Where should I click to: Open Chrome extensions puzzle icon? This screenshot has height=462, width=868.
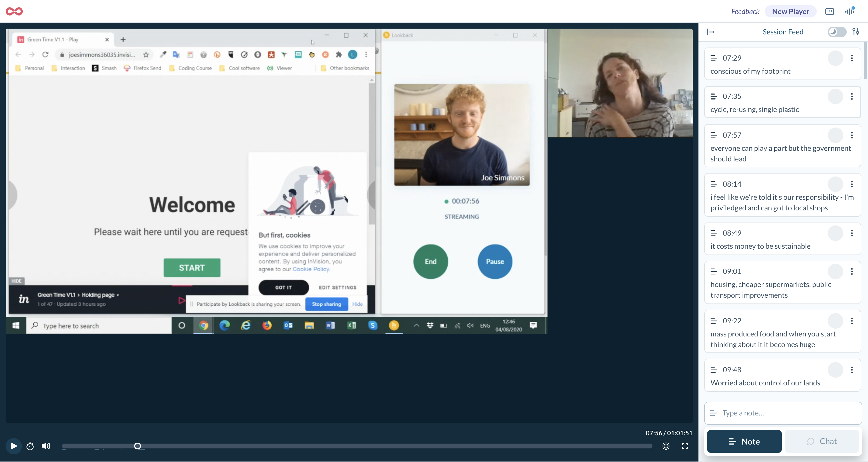(339, 55)
